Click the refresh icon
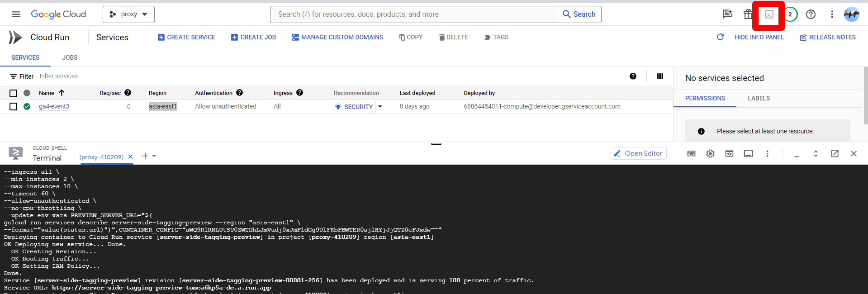Image resolution: width=868 pixels, height=294 pixels. [x=720, y=37]
